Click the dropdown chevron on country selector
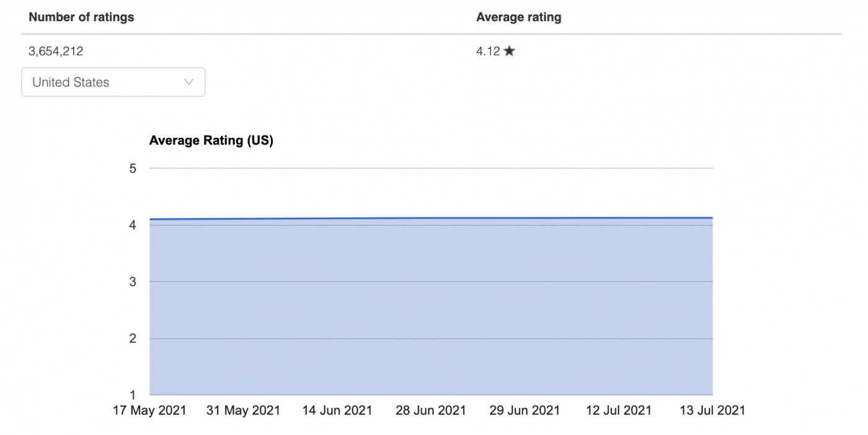868x435 pixels. [188, 81]
